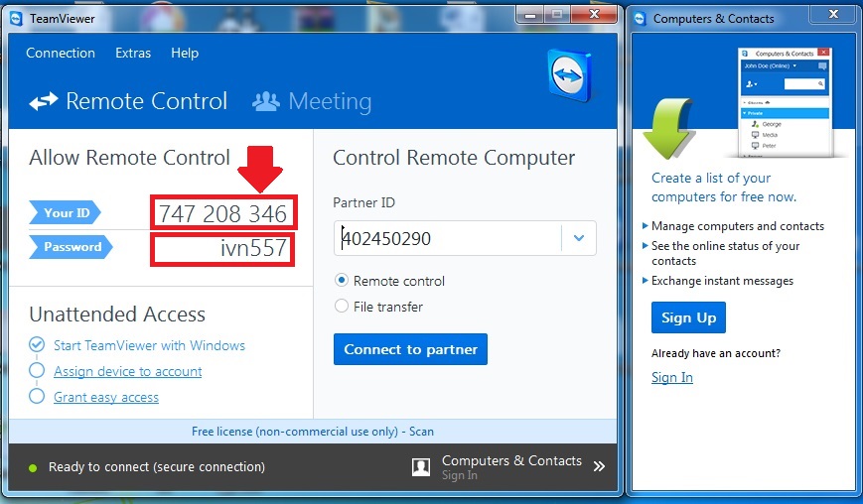Open the Assign device to account link

click(128, 371)
